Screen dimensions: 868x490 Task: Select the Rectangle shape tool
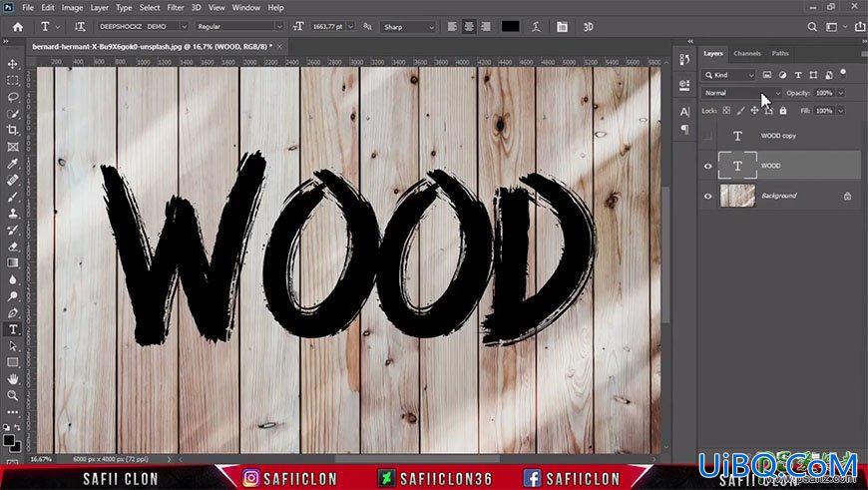(13, 362)
